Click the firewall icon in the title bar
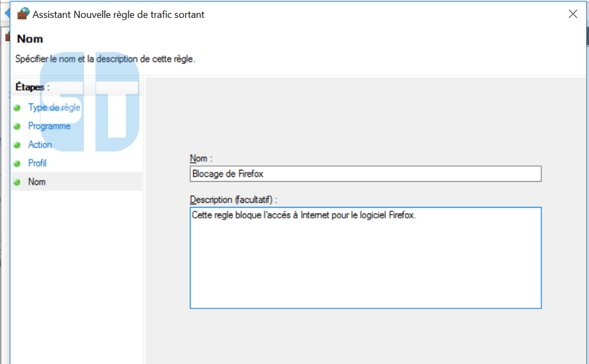Viewport: 589px width, 364px height. click(23, 14)
